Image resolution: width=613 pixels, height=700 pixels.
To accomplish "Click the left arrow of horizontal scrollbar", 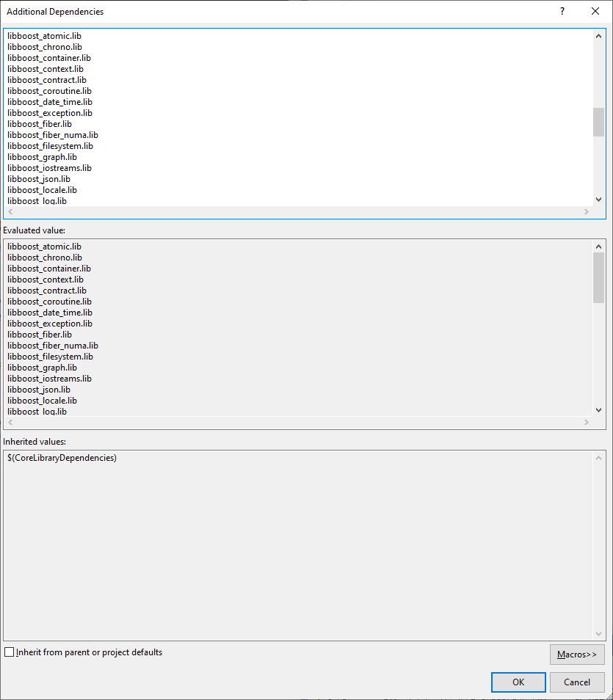I will (x=10, y=211).
